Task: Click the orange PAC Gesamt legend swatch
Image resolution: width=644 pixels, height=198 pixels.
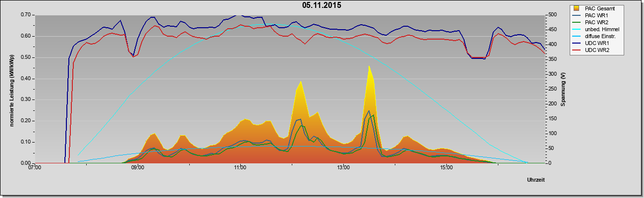Action: [x=577, y=8]
